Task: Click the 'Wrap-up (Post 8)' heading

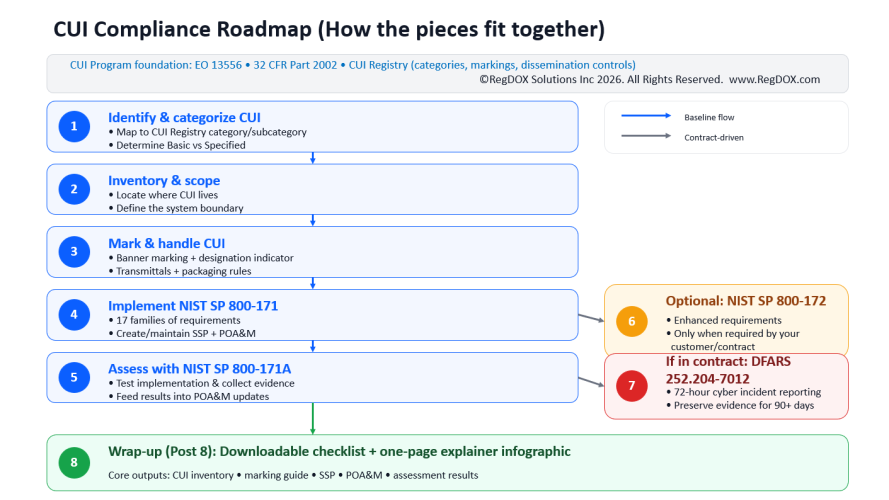Action: (339, 451)
